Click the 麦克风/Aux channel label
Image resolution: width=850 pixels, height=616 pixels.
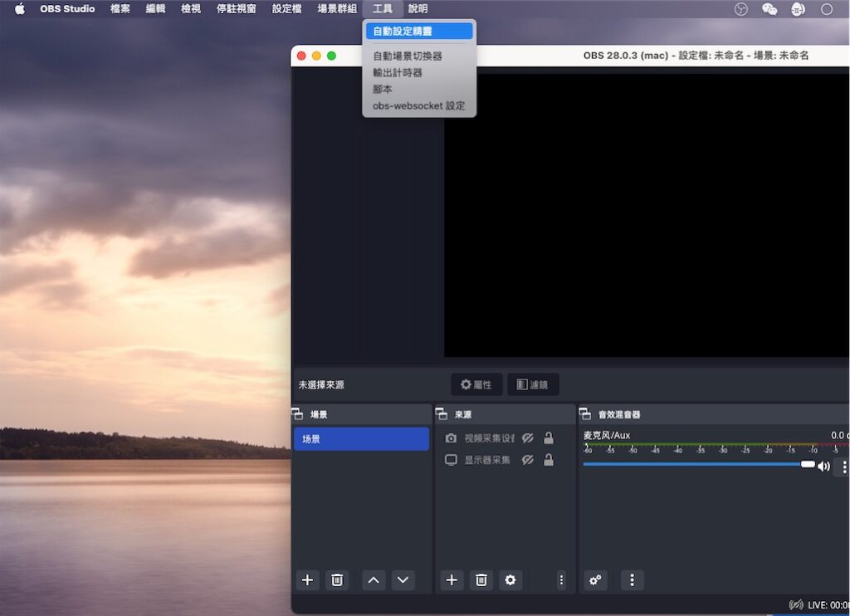pos(607,435)
